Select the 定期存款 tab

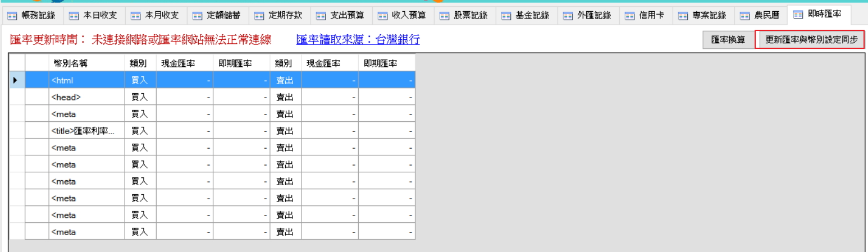pos(280,15)
